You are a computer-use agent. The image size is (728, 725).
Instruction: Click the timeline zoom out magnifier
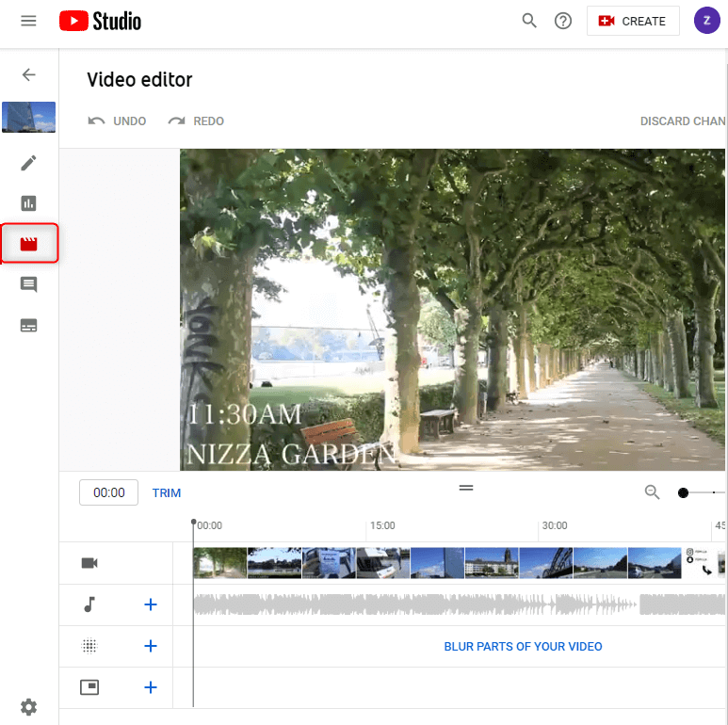pos(652,492)
